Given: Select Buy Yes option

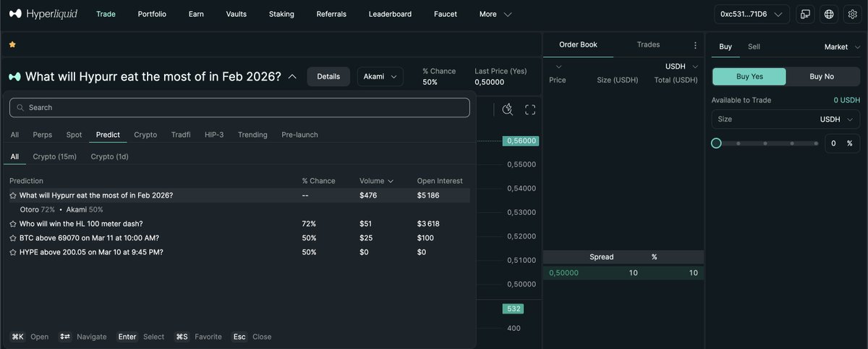Looking at the screenshot, I should coord(749,77).
